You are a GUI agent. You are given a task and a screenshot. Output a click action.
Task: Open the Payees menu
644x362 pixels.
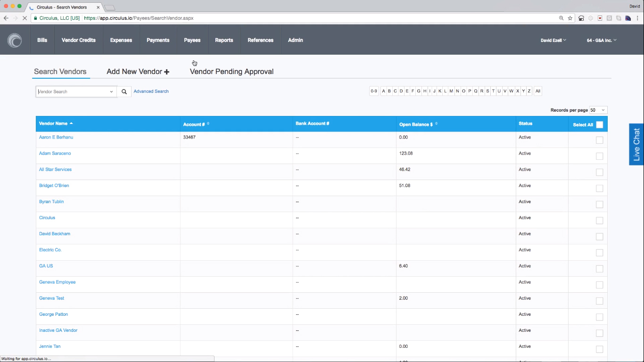coord(192,40)
